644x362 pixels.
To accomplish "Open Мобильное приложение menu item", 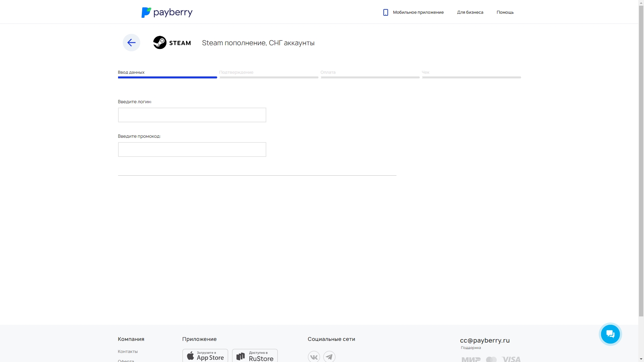I will click(x=418, y=12).
